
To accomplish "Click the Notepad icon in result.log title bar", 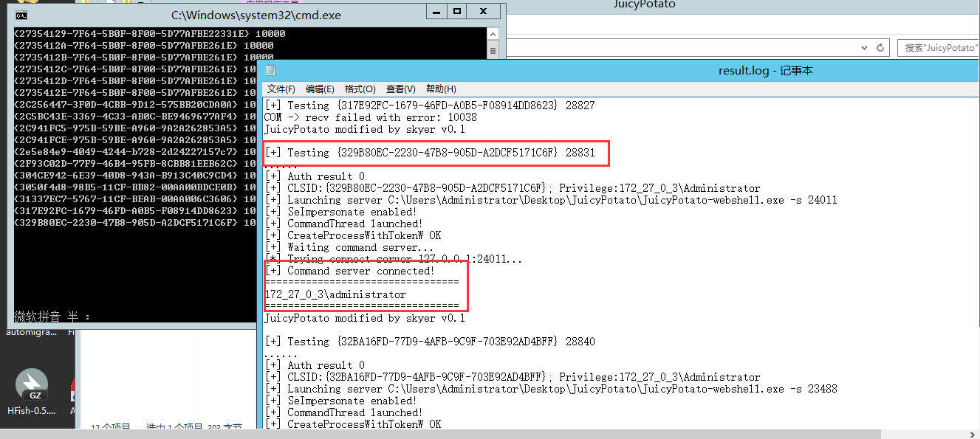I will coord(271,71).
